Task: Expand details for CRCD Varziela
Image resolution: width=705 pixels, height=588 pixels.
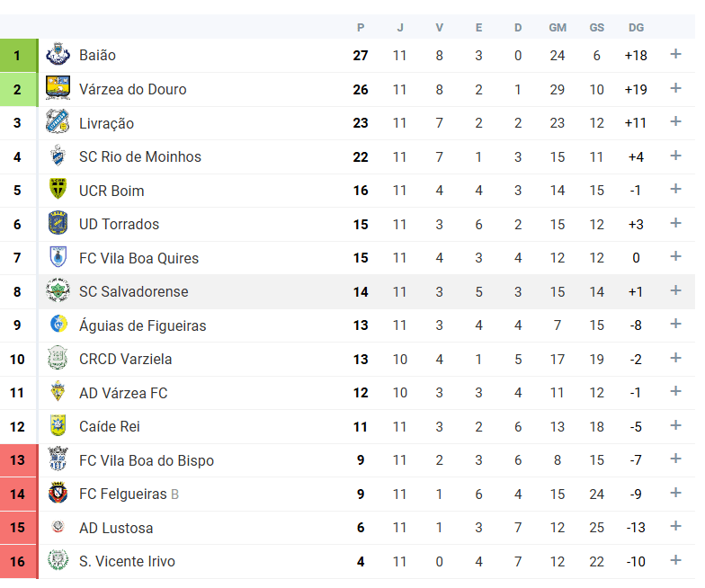Action: coord(676,359)
